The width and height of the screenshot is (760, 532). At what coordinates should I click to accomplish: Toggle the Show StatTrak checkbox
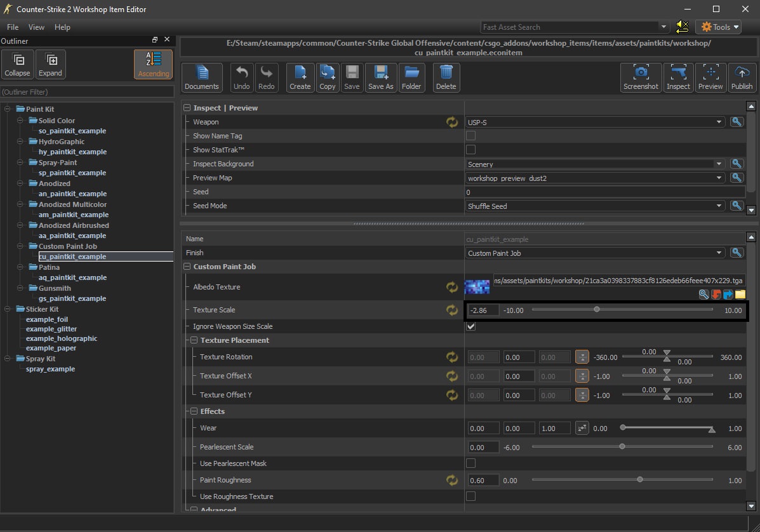(470, 150)
